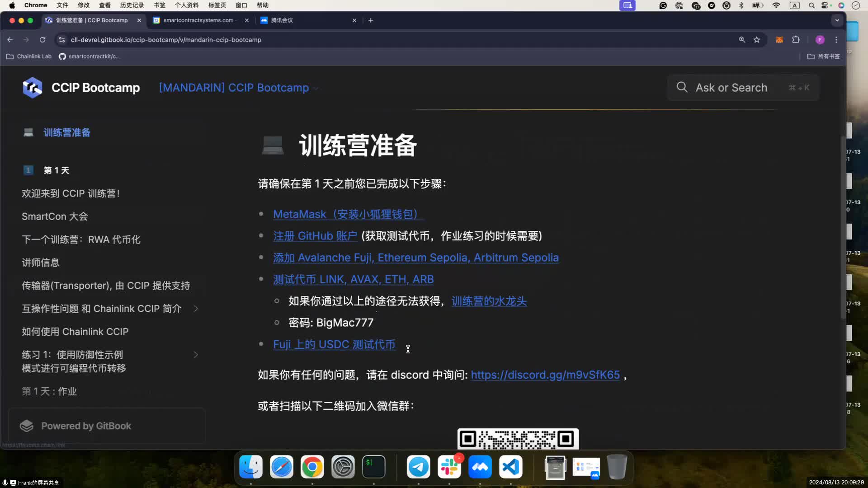Image resolution: width=868 pixels, height=488 pixels.
Task: Open the 书签 menu
Action: click(x=160, y=5)
